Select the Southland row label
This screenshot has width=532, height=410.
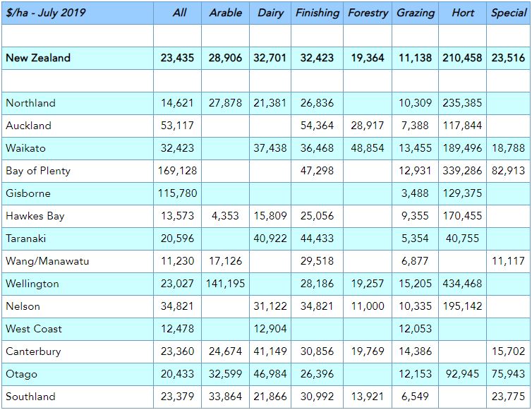pos(30,397)
